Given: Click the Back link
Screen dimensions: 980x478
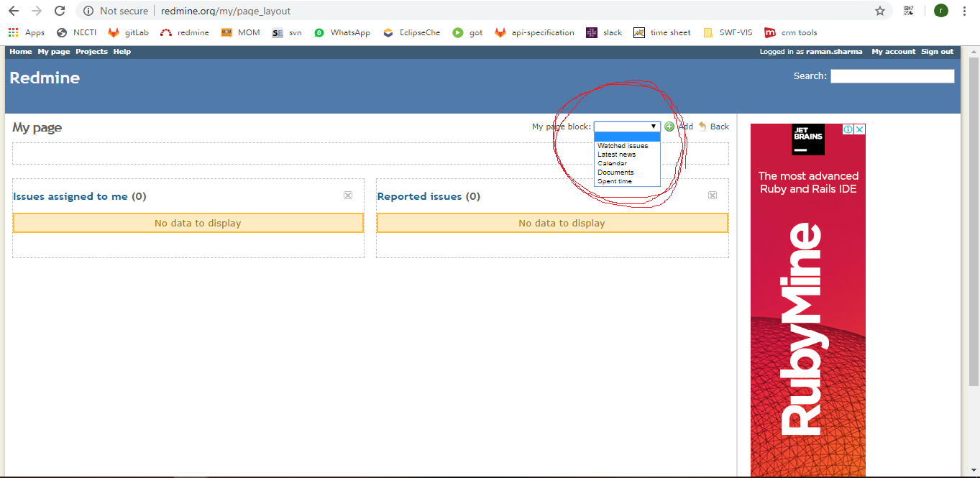Looking at the screenshot, I should click(x=713, y=127).
